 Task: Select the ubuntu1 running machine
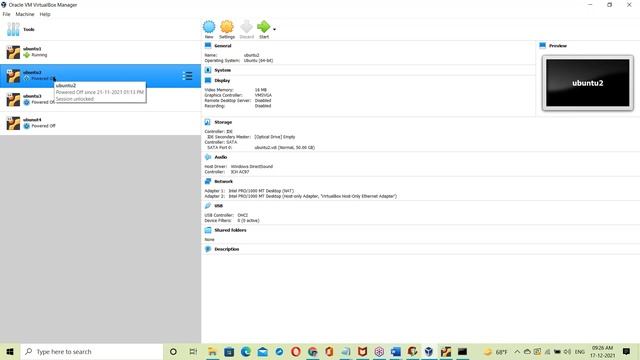pyautogui.click(x=100, y=52)
